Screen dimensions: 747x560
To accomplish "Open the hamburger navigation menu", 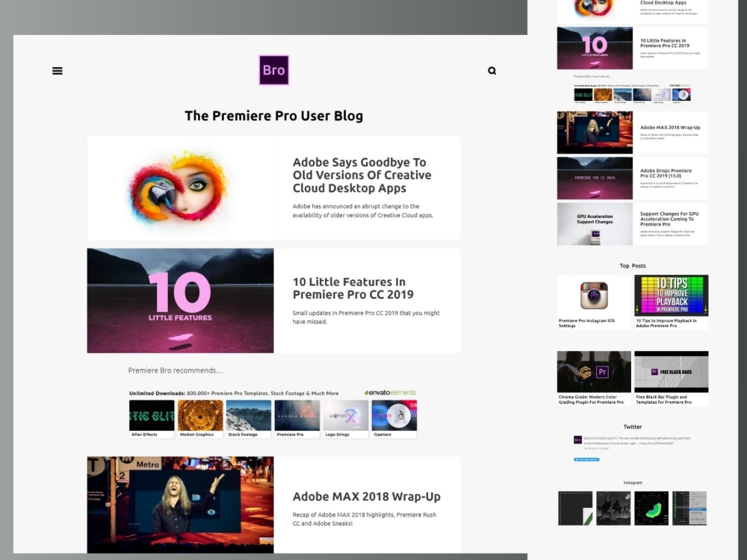I will [58, 70].
